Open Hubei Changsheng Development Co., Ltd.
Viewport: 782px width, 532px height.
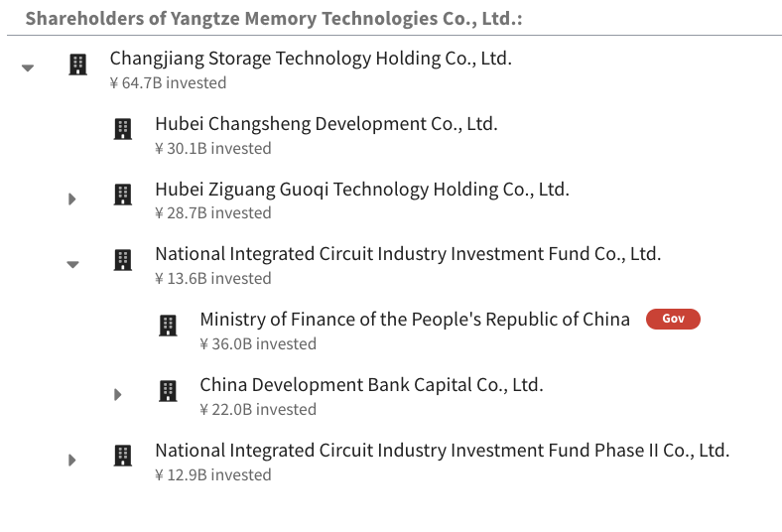[x=326, y=124]
